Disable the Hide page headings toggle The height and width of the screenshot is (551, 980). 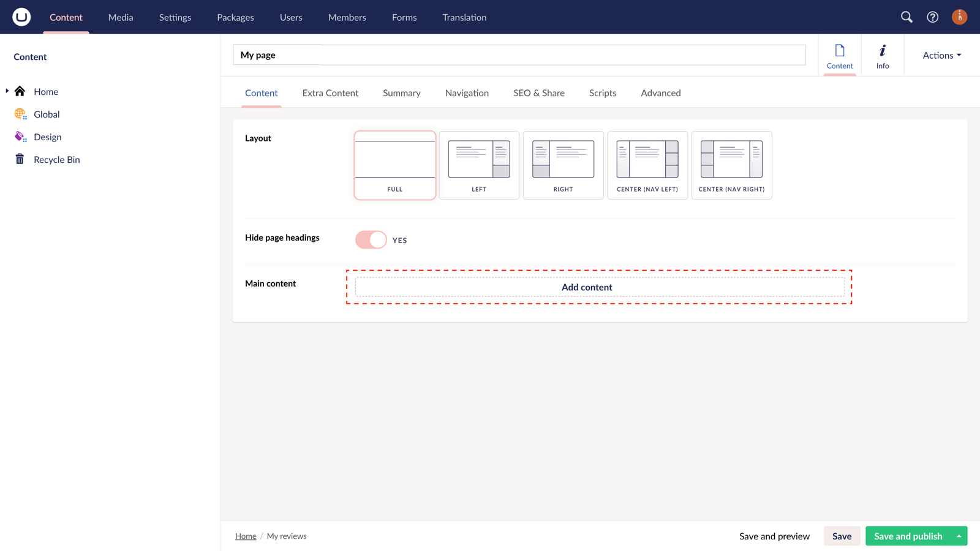370,239
